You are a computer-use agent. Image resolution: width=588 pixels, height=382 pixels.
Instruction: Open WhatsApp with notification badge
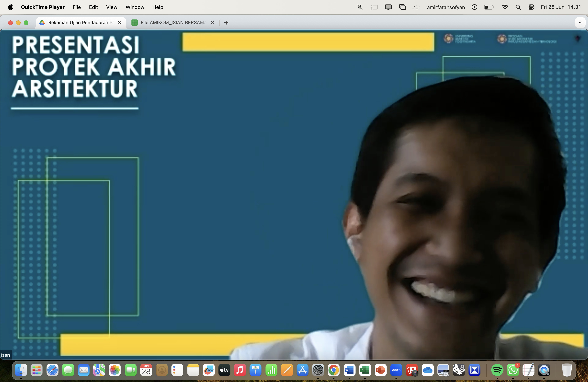[513, 370]
